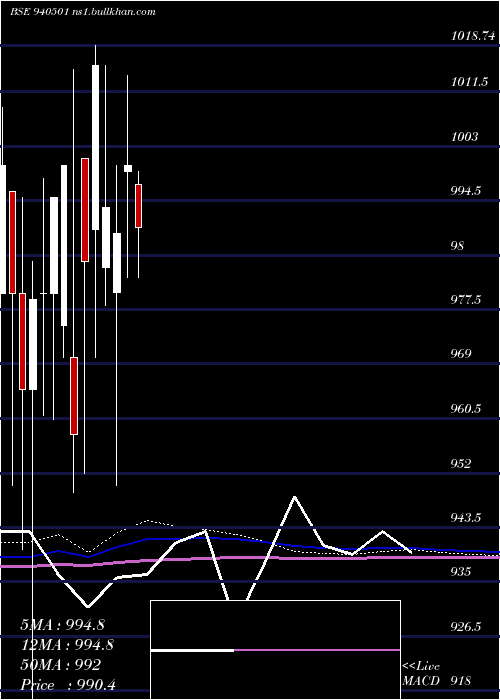The image size is (500, 700).
Task: Click the 935 price level label
Action: pos(461,572)
